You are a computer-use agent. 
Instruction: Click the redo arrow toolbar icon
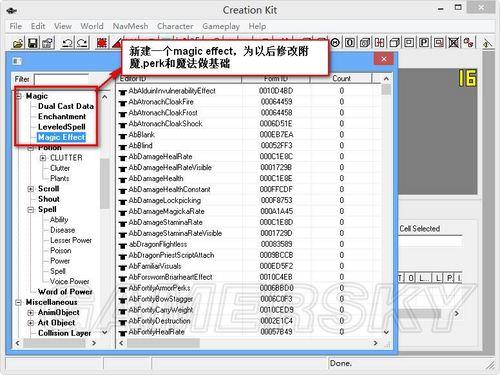[x=82, y=43]
